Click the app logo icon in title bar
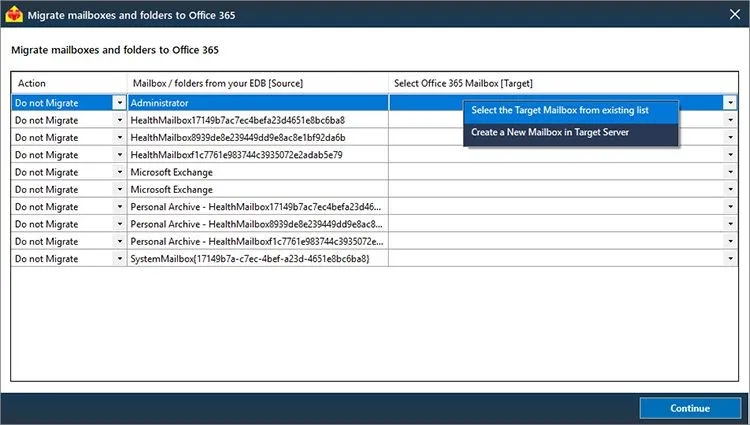The height and width of the screenshot is (425, 750). (x=14, y=14)
